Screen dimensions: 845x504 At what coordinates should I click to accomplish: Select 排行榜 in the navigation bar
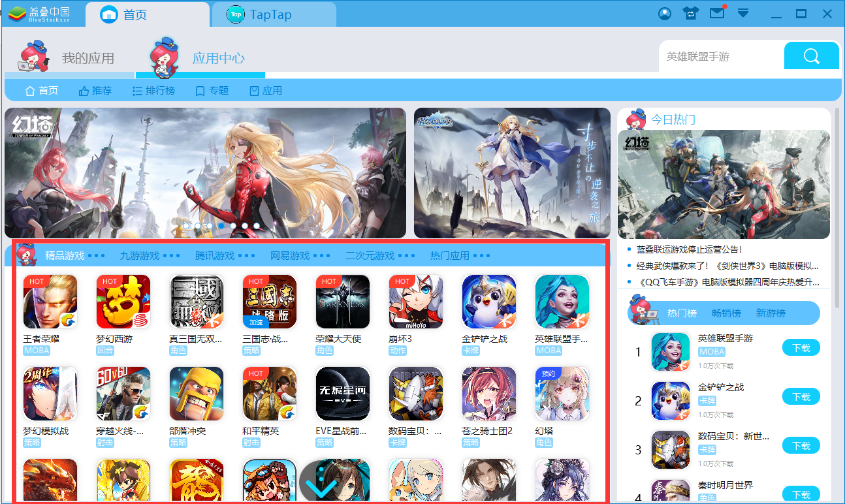pos(153,91)
